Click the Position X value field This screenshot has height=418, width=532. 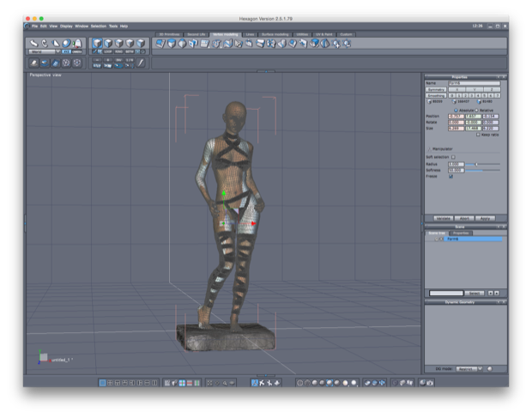point(456,117)
